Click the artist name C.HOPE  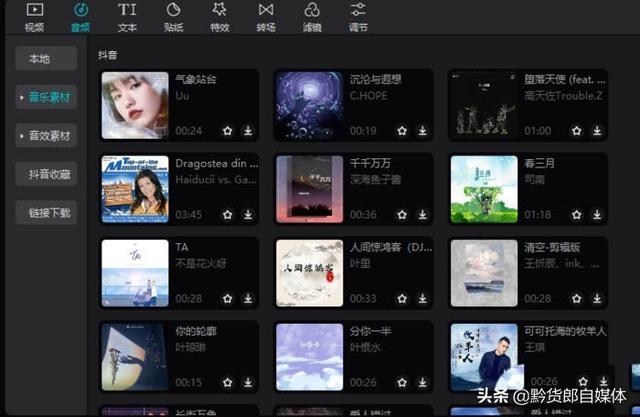tap(368, 96)
